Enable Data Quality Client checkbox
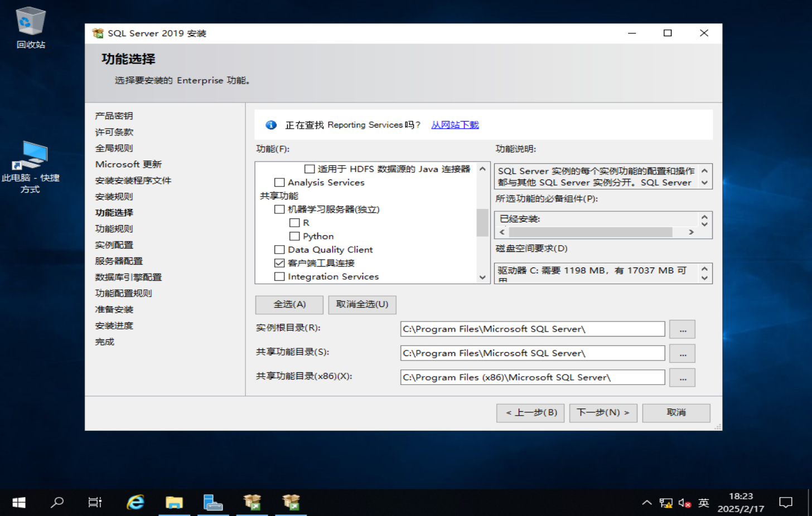 pyautogui.click(x=279, y=250)
